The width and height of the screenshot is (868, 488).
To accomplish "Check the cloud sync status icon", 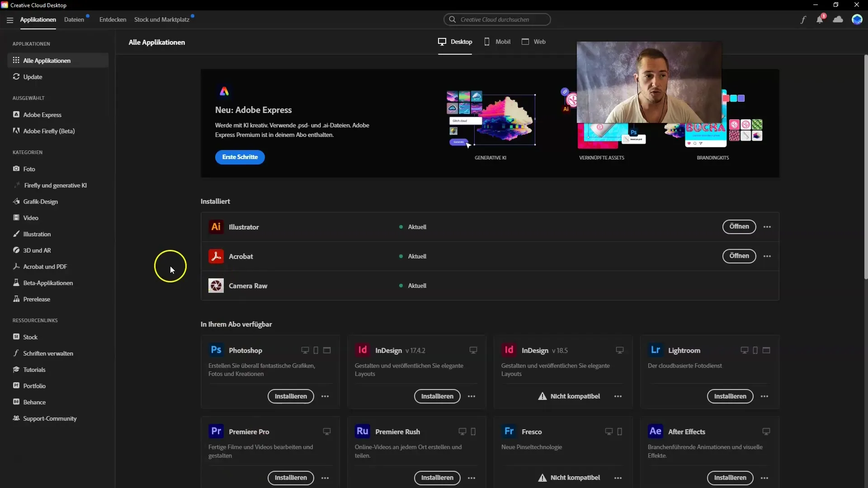I will coord(838,19).
